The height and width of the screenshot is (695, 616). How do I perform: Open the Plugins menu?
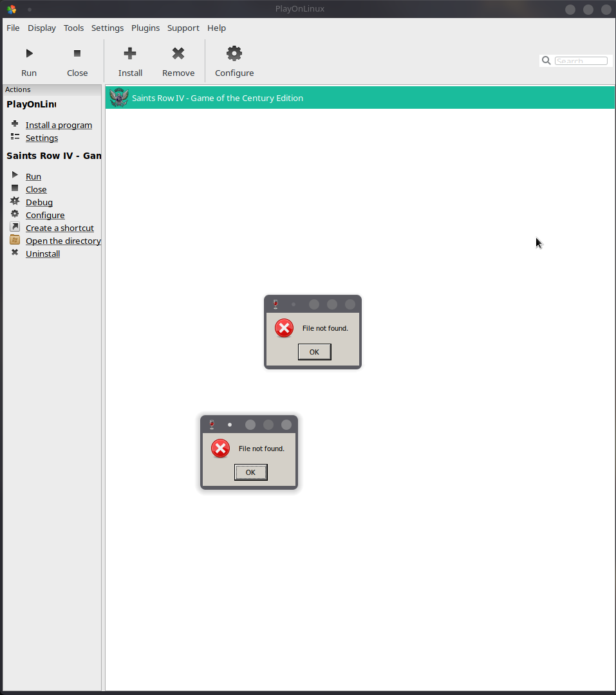[x=145, y=28]
